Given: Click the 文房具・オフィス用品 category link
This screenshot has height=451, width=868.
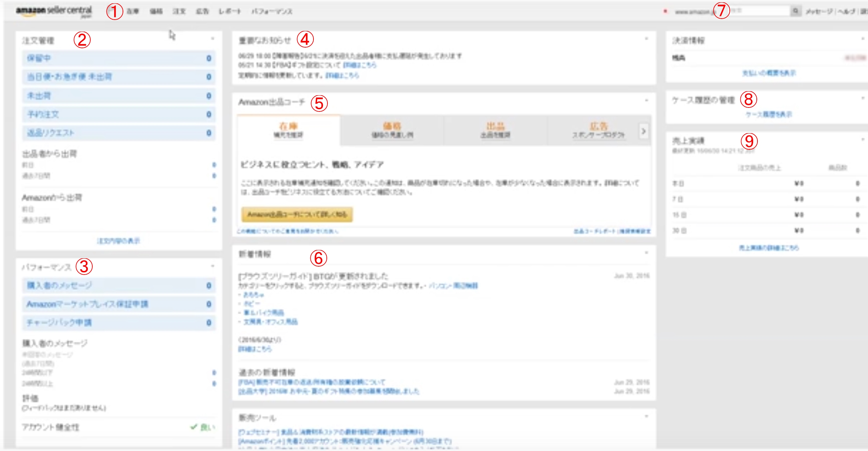Looking at the screenshot, I should pyautogui.click(x=270, y=322).
